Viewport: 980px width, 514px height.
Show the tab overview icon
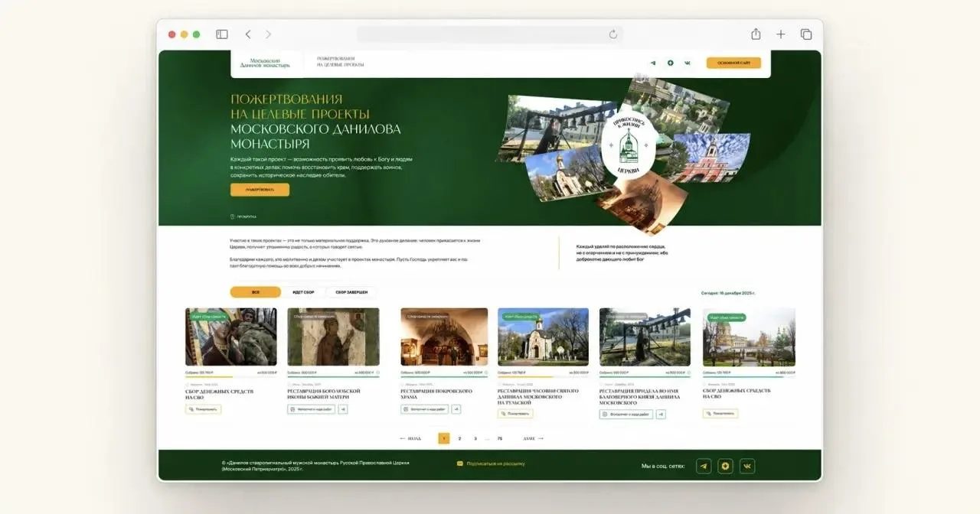pyautogui.click(x=806, y=34)
